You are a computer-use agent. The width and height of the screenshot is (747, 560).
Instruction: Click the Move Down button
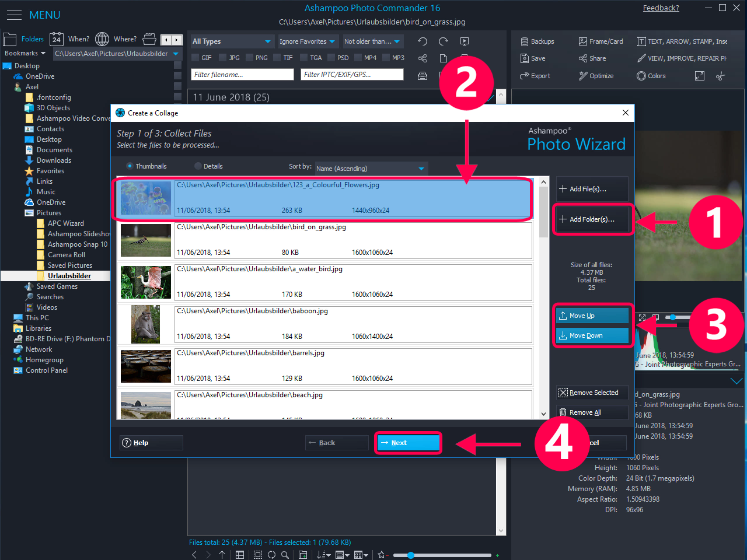[x=592, y=335]
